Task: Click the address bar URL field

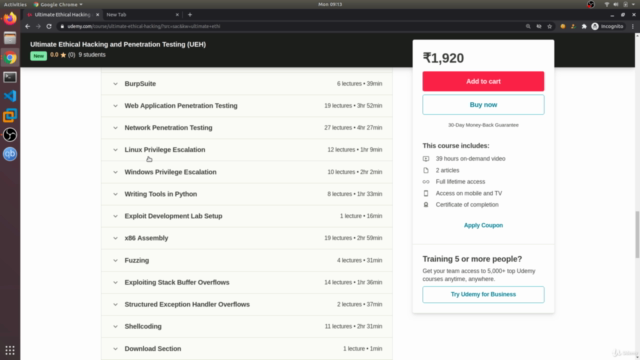Action: (290, 26)
